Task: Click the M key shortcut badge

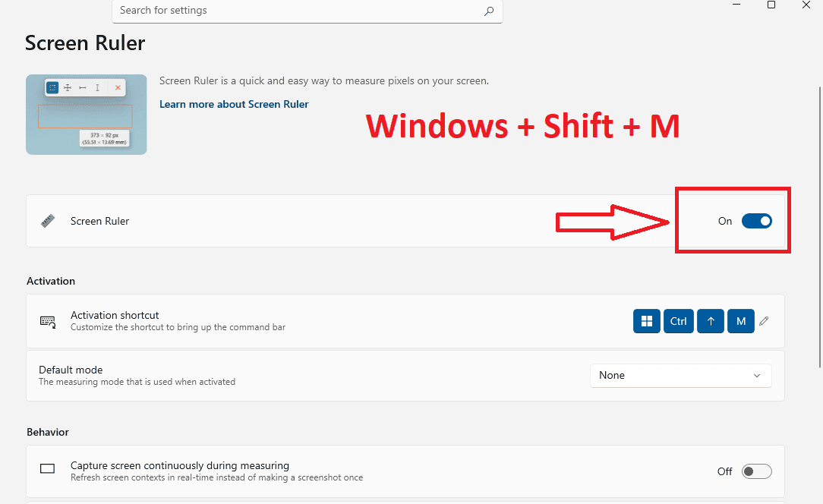Action: click(740, 321)
